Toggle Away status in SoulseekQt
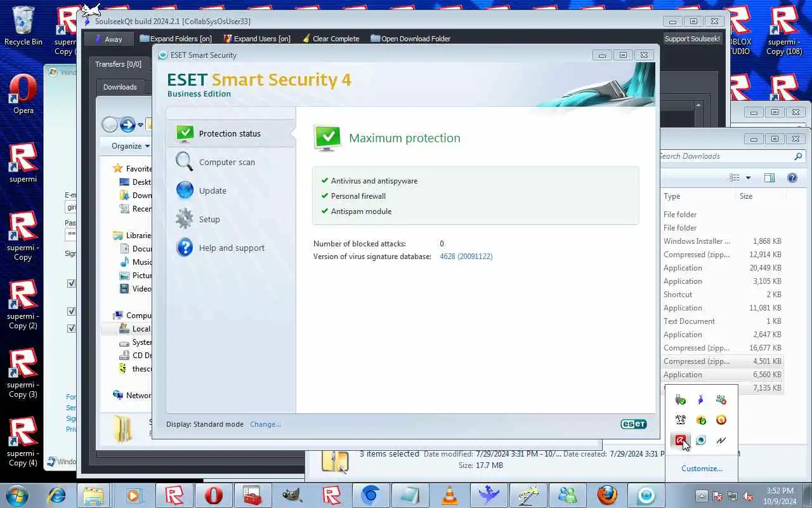The image size is (812, 508). [x=108, y=39]
